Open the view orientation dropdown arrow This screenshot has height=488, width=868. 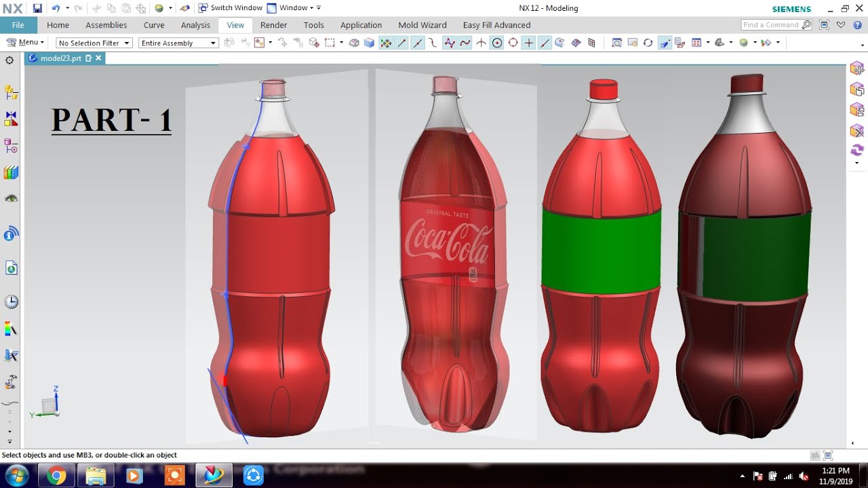click(708, 43)
